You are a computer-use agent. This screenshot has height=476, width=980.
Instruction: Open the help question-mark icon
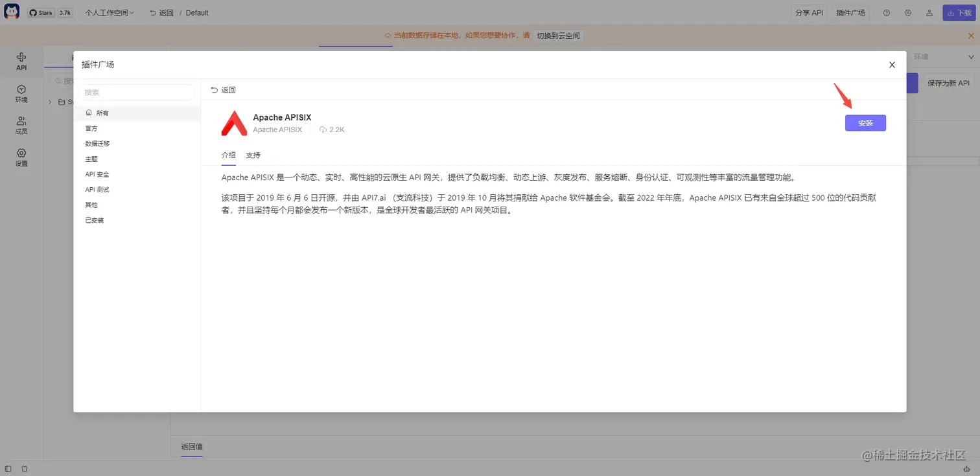887,12
